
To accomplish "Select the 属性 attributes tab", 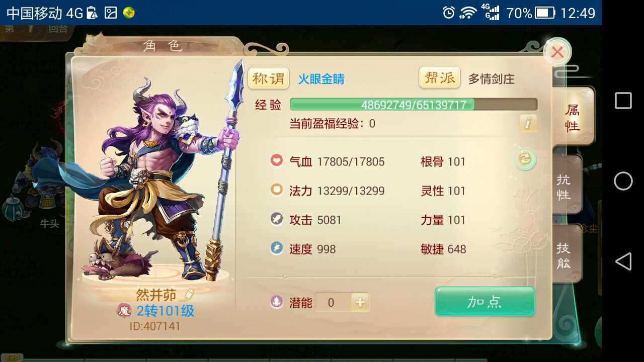I will [573, 118].
